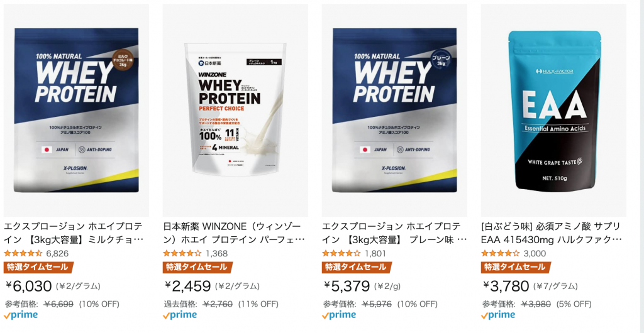Open the plain 3kg X-PLOSION whey image
The height and width of the screenshot is (333, 644).
[x=394, y=111]
